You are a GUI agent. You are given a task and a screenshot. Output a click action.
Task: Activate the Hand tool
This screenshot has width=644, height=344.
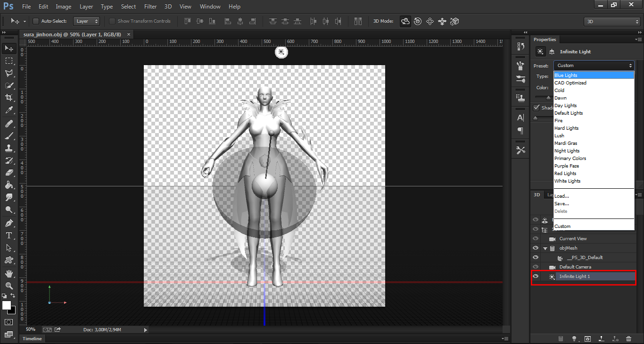(x=9, y=273)
